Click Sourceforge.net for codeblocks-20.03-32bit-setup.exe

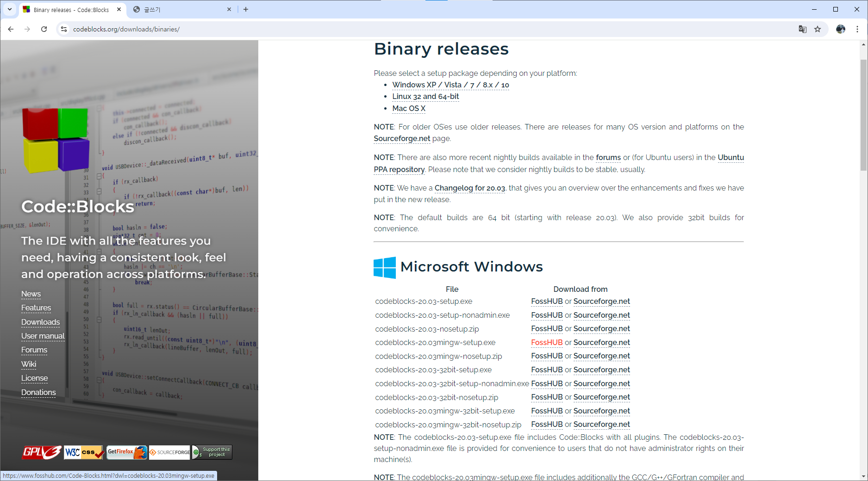[601, 370]
